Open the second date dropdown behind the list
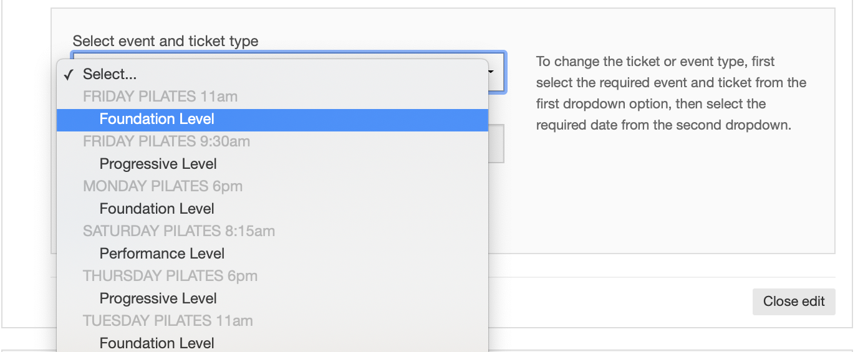This screenshot has width=868, height=352. pos(496,144)
